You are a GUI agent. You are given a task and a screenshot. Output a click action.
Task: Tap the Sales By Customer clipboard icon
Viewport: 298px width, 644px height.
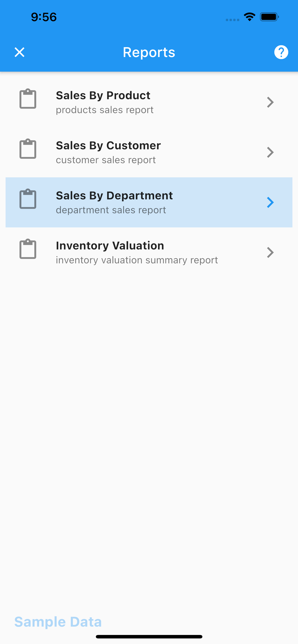pyautogui.click(x=28, y=149)
